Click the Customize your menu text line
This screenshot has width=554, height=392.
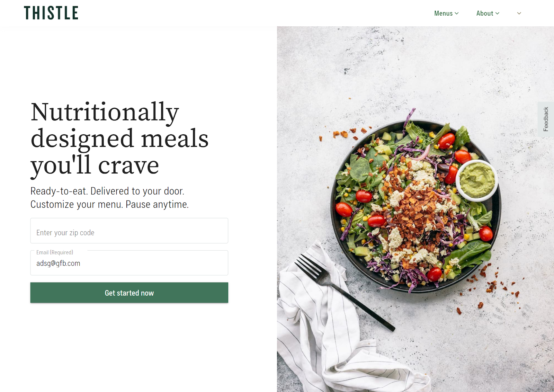(109, 204)
